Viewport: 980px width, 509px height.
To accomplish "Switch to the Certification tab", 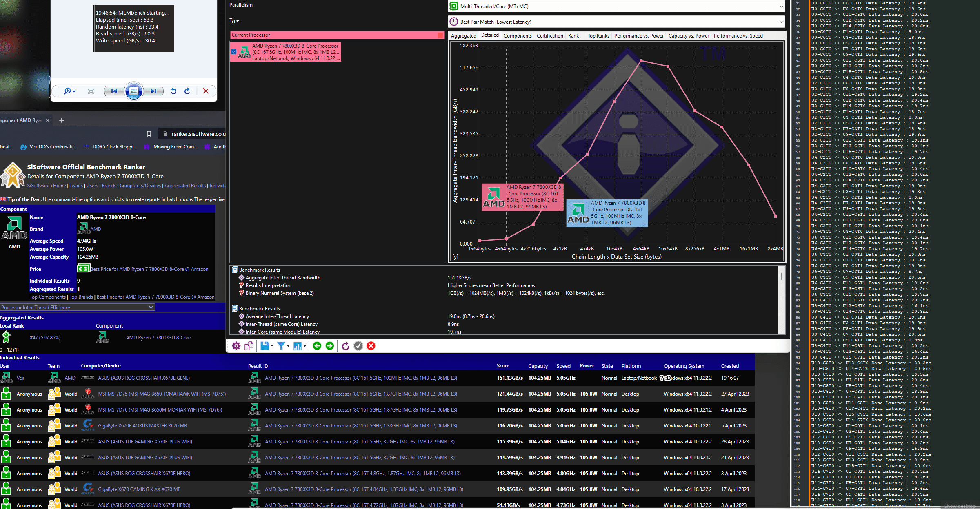I will (550, 36).
